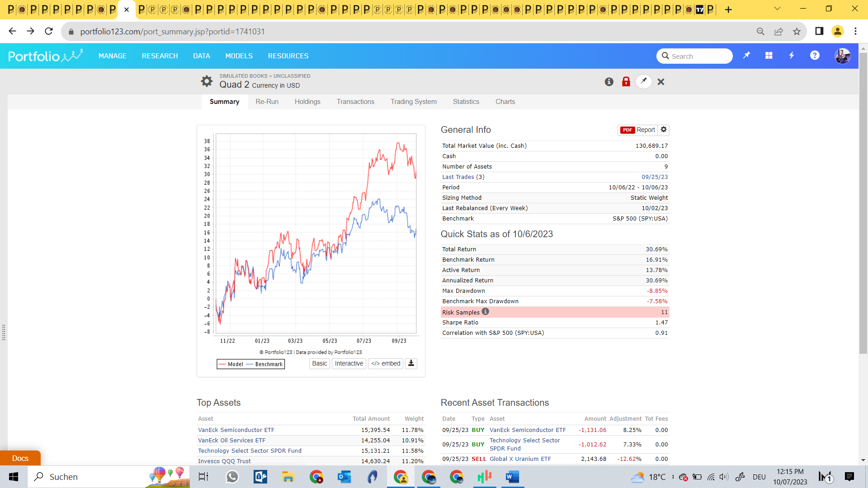
Task: Switch to the Holdings tab
Action: 307,102
